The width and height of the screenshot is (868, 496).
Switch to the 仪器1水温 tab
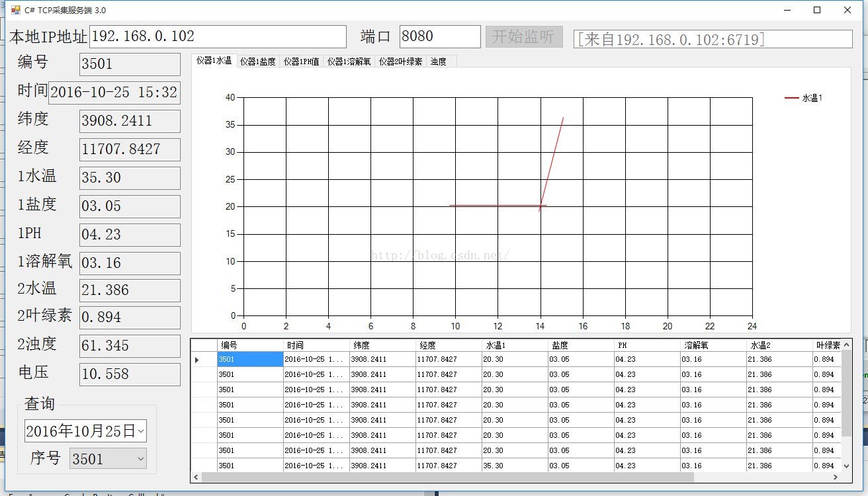pos(214,61)
